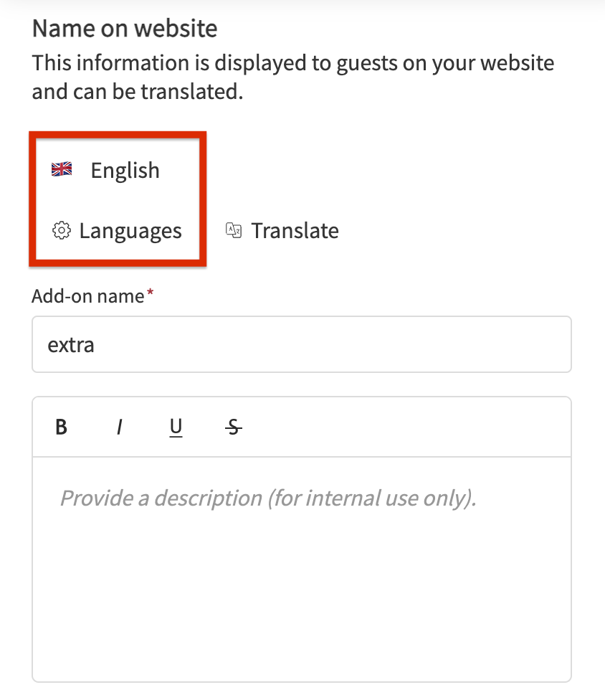Viewport: 605px width, 700px height.
Task: Click the "Provide a description" placeholder text
Action: tap(268, 498)
